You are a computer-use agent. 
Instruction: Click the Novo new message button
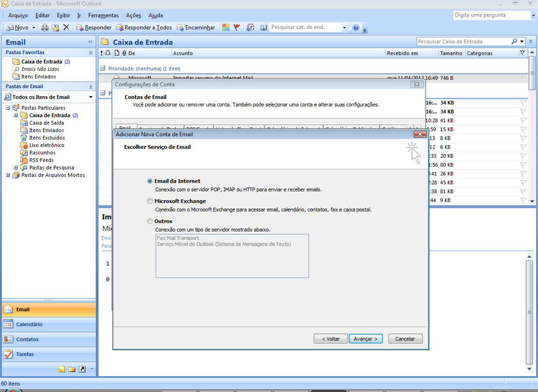18,28
